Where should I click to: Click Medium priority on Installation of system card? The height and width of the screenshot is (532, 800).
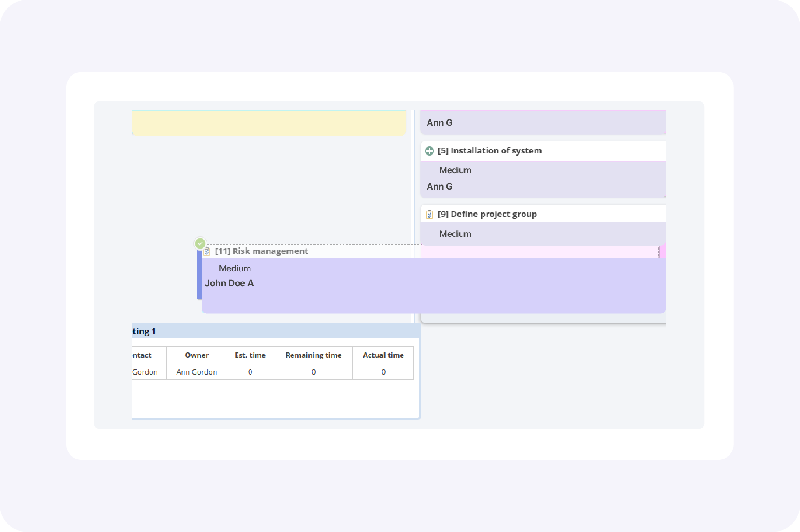point(455,170)
